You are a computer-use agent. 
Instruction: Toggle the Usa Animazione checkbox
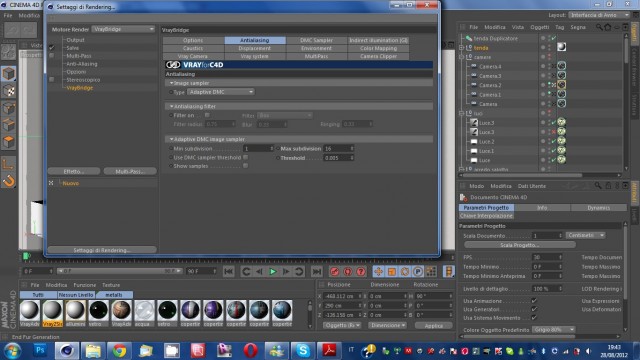pyautogui.click(x=534, y=300)
